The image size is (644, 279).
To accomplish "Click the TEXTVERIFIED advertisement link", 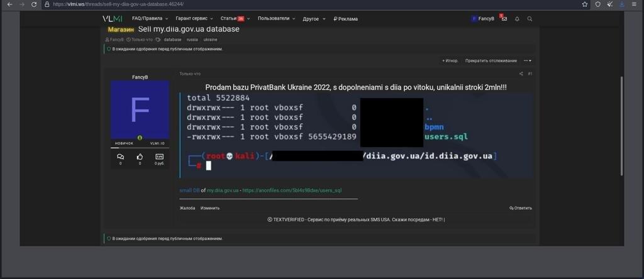I will coord(356,219).
